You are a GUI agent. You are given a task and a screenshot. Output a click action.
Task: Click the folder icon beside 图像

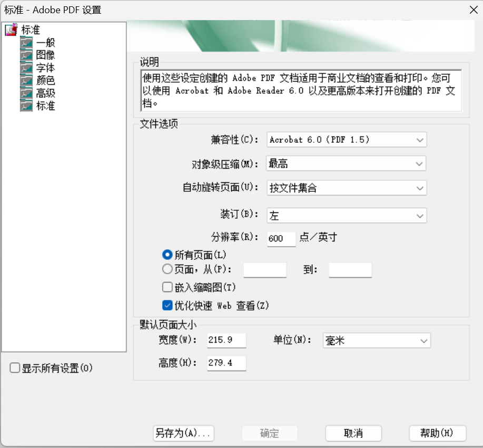pyautogui.click(x=26, y=55)
